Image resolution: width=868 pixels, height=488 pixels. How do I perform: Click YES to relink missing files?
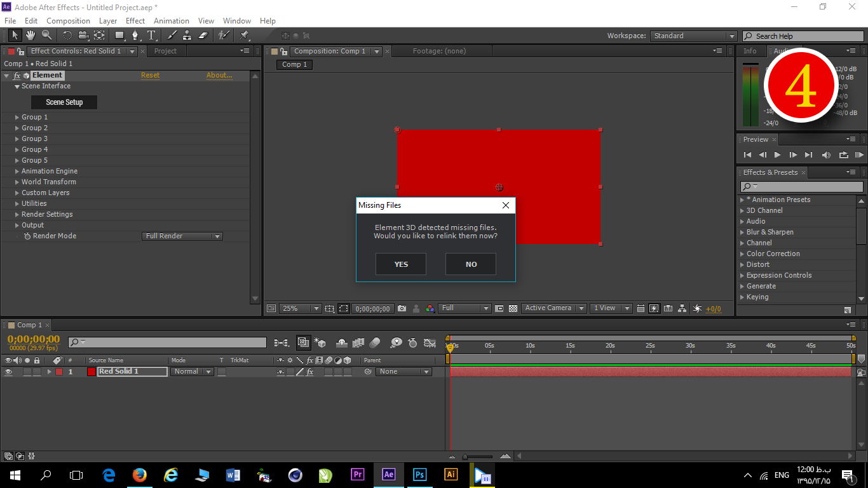[x=401, y=264]
